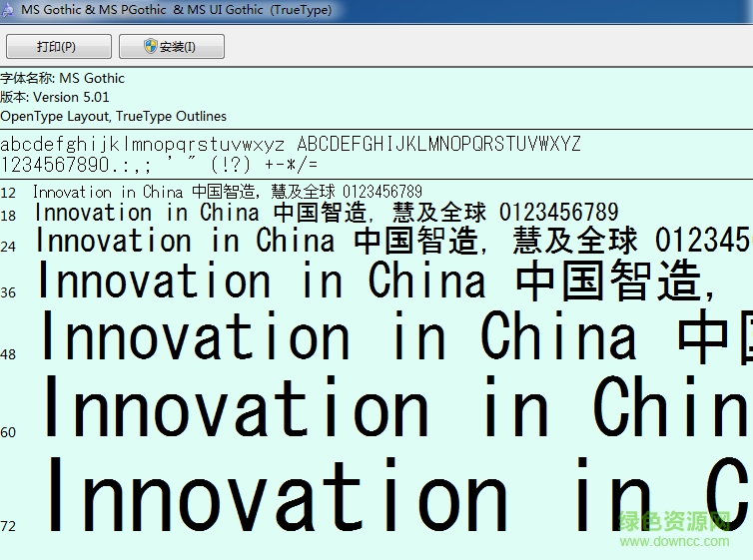Click the '60' size label
This screenshot has width=753, height=560.
(8, 432)
